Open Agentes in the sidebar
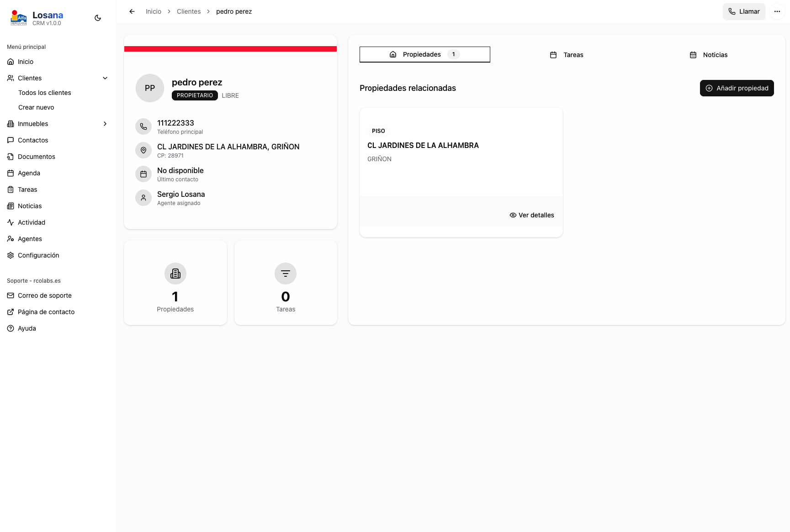Image resolution: width=790 pixels, height=532 pixels. (x=29, y=238)
